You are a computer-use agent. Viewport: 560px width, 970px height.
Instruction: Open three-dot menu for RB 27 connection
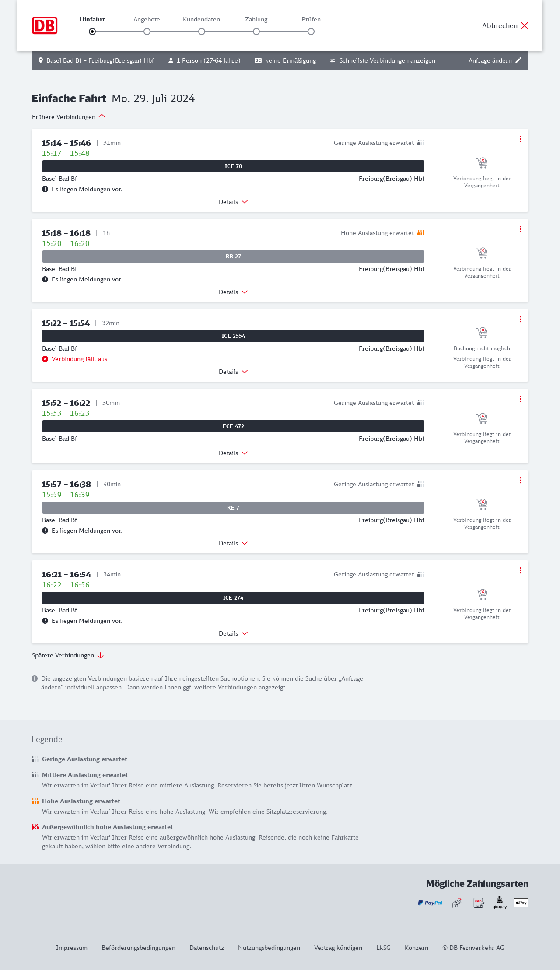click(520, 229)
